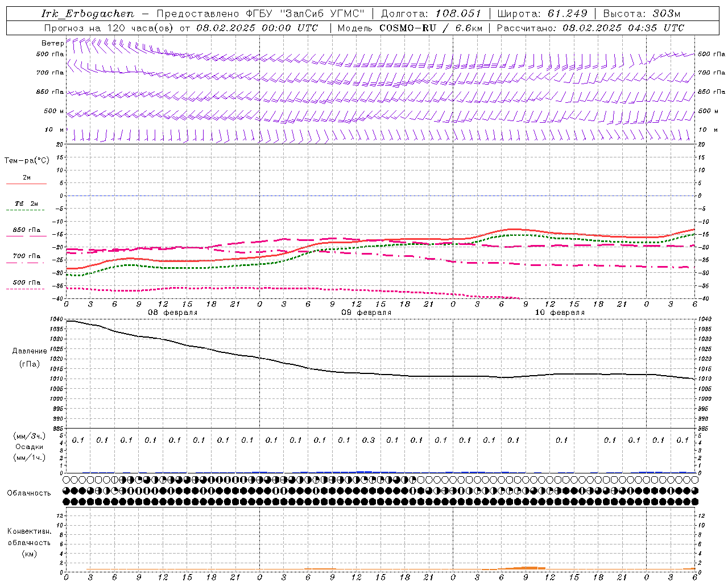Click the dashed line sample under Td 2м

point(25,210)
